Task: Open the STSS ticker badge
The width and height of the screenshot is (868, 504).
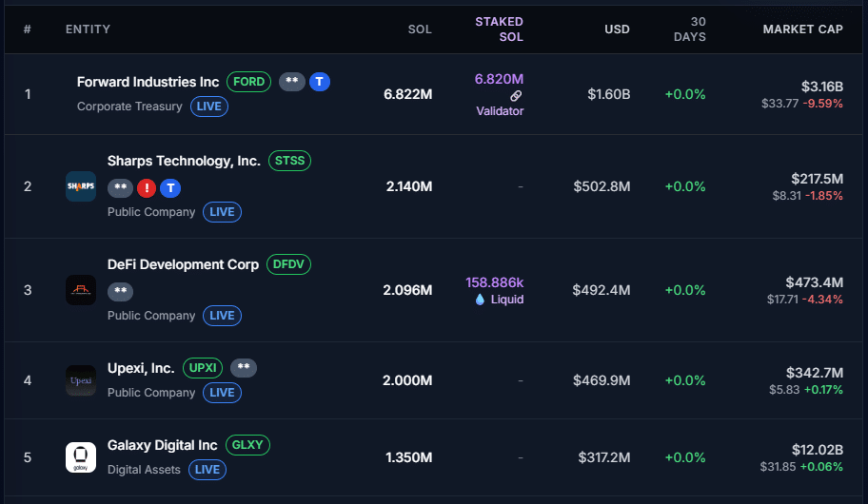Action: tap(289, 161)
